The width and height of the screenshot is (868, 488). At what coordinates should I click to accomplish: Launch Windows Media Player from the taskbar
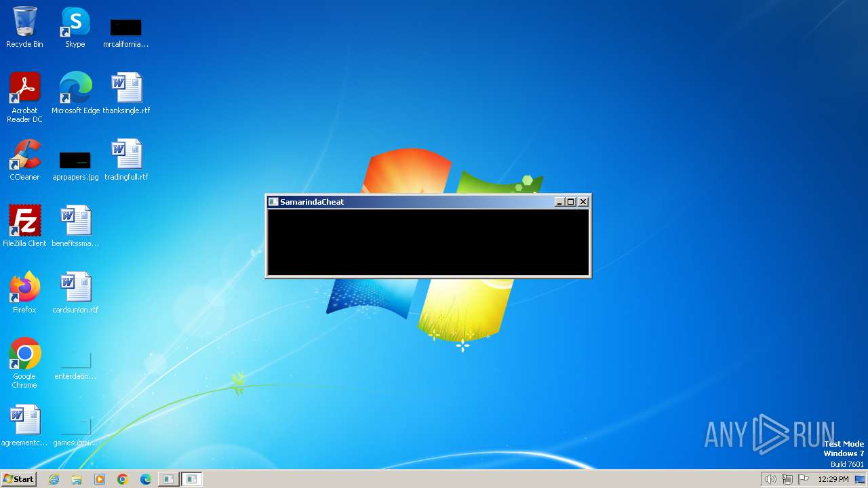pos(100,479)
